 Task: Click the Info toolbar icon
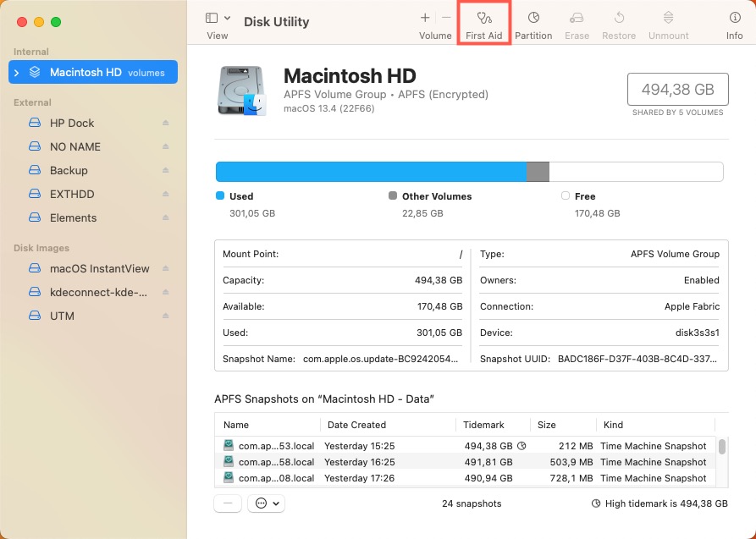point(734,25)
